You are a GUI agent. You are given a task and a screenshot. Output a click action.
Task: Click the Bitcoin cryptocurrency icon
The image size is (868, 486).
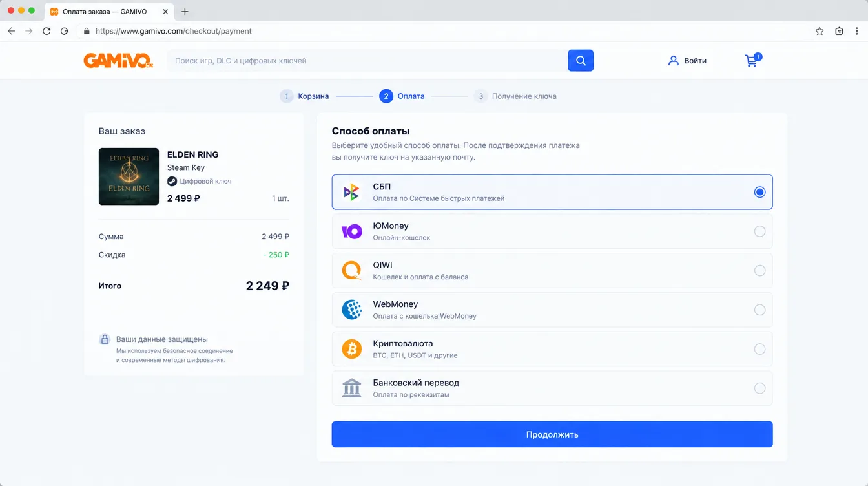[x=351, y=349]
